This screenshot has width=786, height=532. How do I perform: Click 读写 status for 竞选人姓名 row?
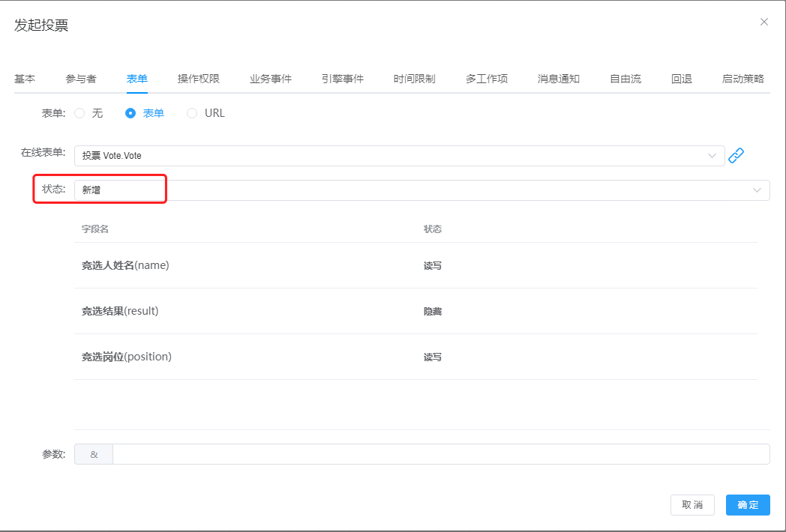433,266
